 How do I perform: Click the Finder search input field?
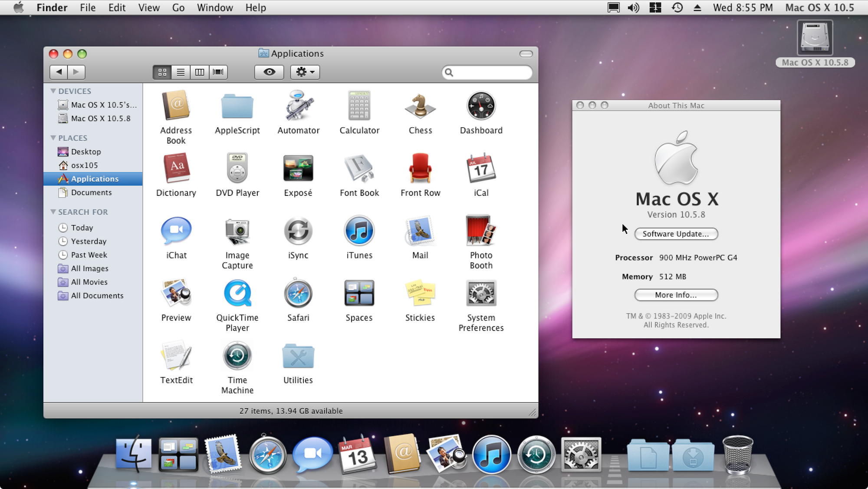[488, 72]
